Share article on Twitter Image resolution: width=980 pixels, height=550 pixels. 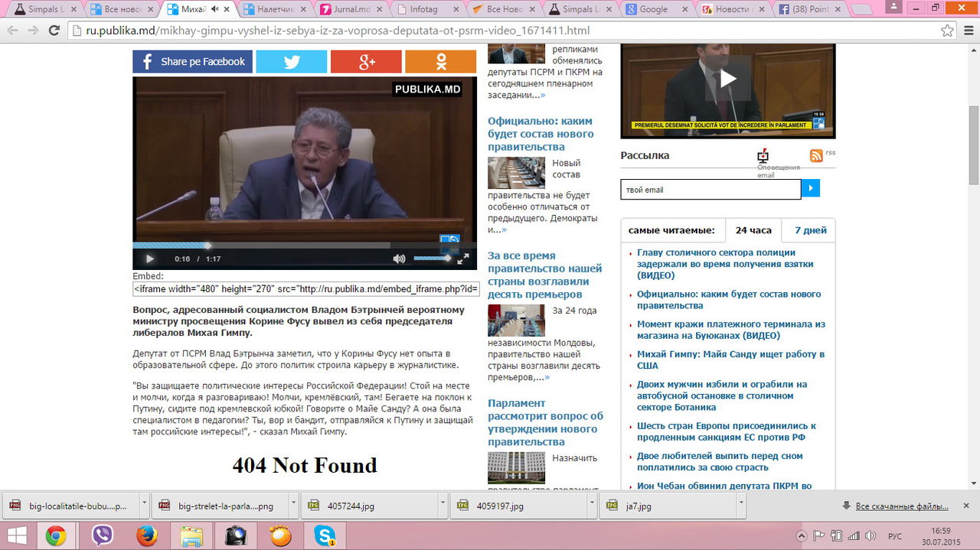291,62
